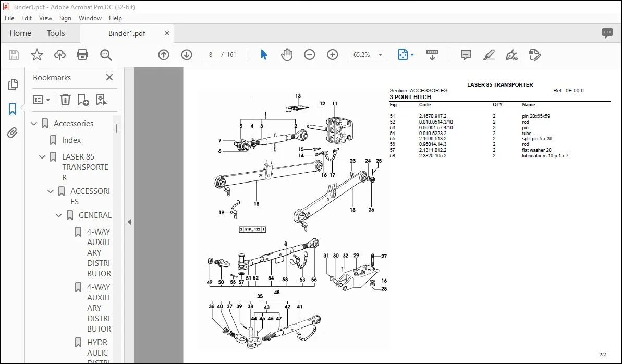The image size is (622, 364).
Task: Open the Edit menu
Action: point(27,18)
